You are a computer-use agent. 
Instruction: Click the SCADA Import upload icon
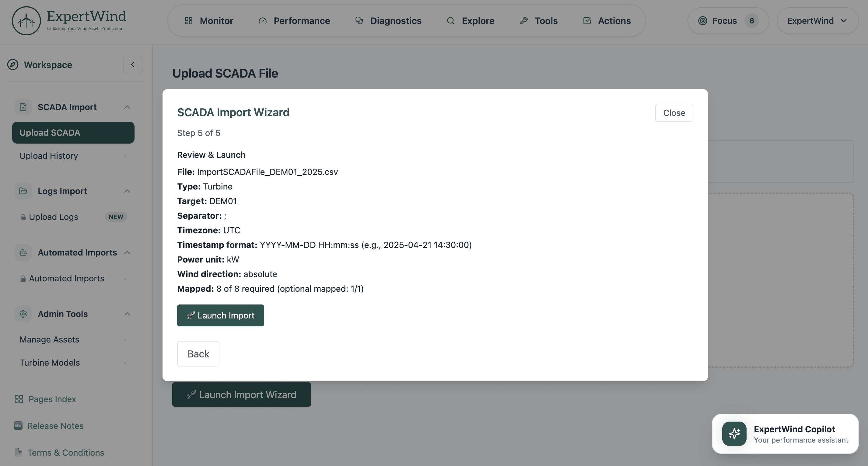[23, 107]
